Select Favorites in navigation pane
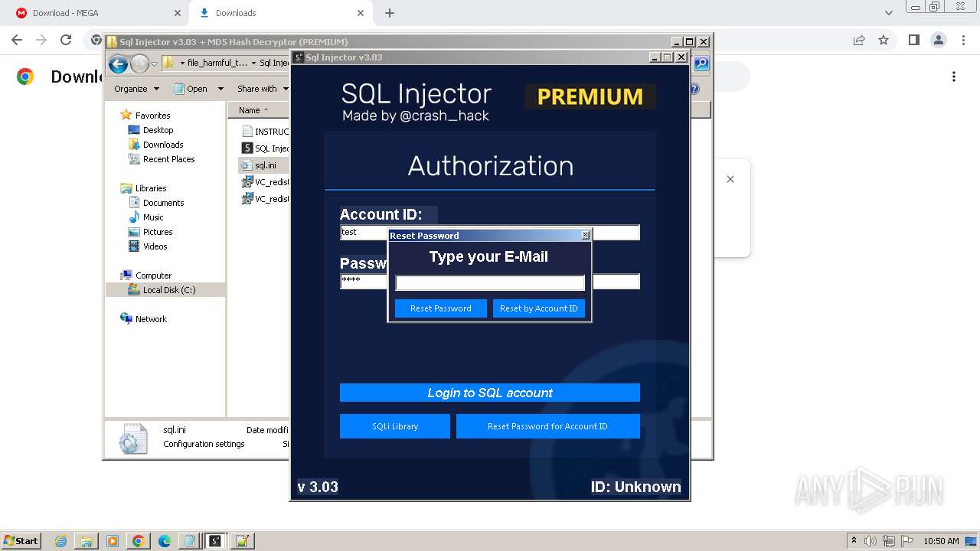Viewport: 980px width, 551px height. coord(152,116)
